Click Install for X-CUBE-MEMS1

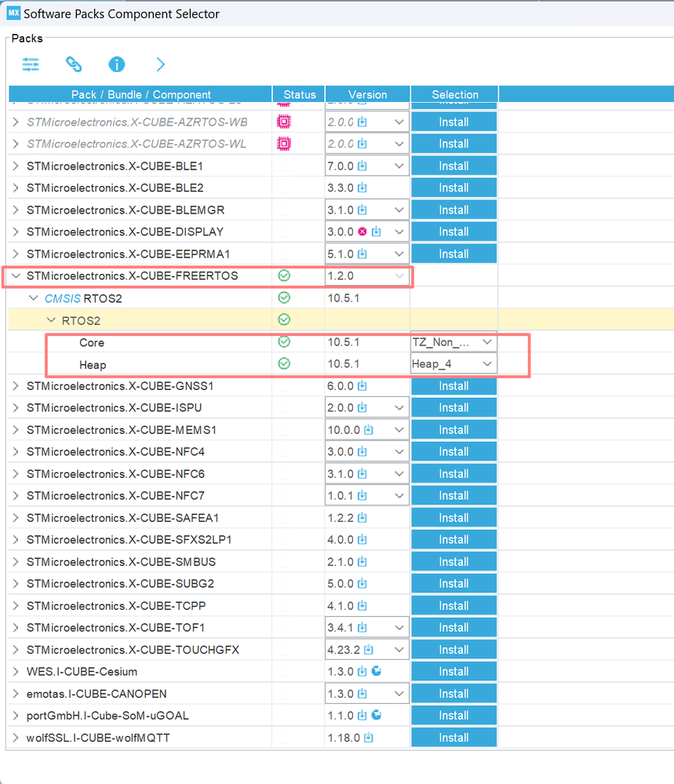coord(454,429)
